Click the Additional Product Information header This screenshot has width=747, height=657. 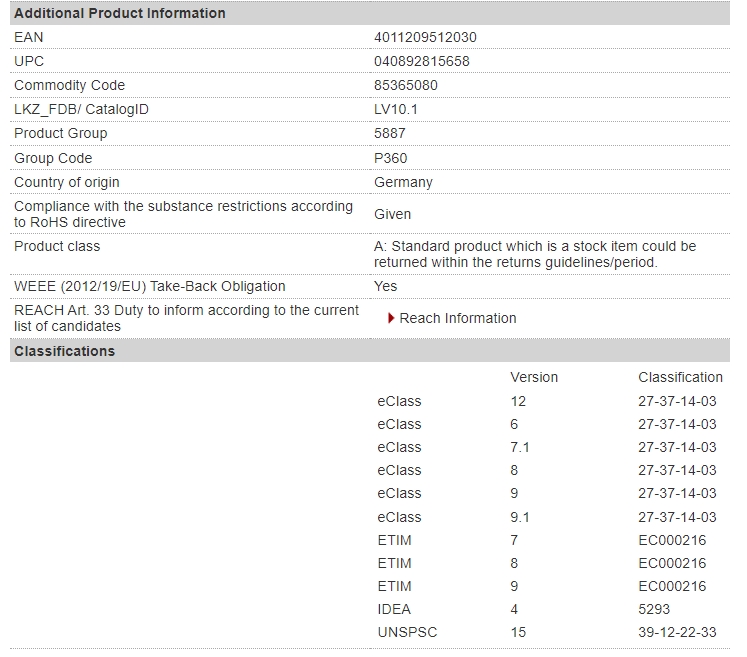tap(370, 13)
